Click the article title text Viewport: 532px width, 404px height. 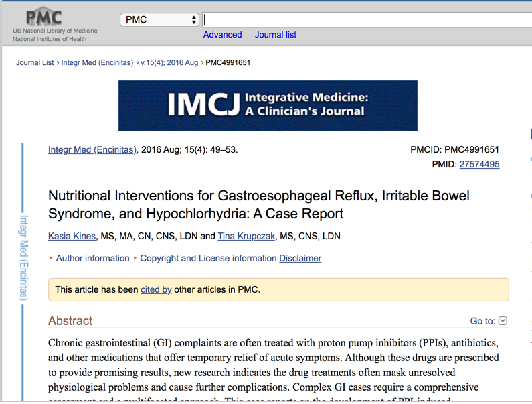(x=258, y=204)
